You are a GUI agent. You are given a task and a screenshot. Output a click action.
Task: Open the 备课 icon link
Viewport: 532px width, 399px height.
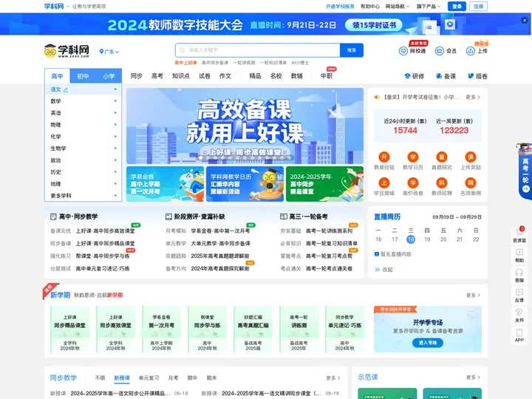click(x=446, y=76)
